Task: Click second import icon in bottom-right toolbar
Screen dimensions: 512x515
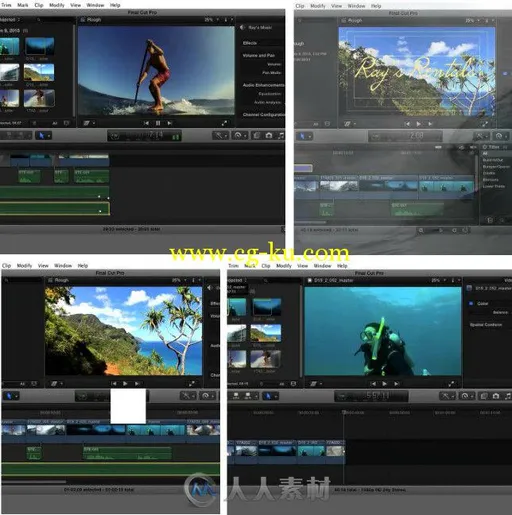Action: tap(248, 396)
